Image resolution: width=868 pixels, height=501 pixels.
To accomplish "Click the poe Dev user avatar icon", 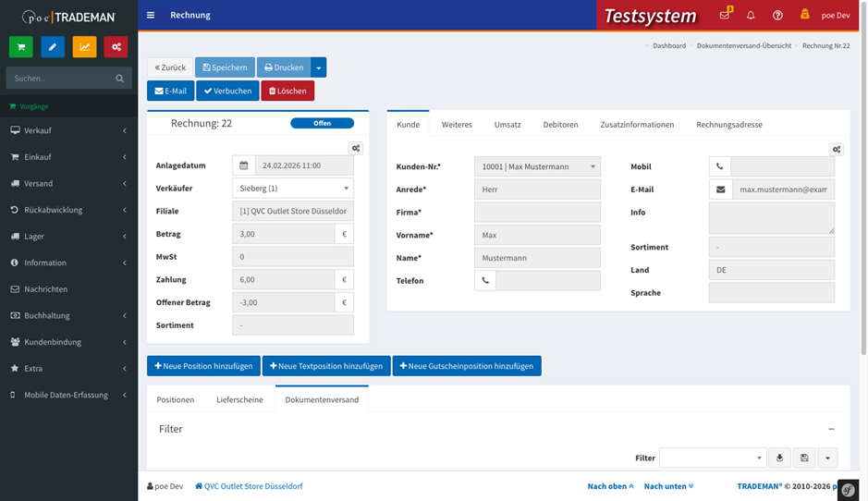I will click(x=805, y=14).
